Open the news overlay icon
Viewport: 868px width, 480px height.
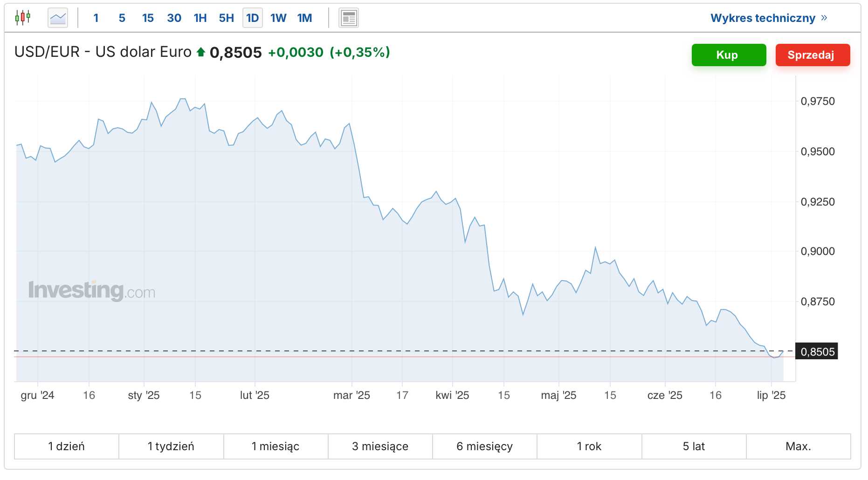[348, 18]
